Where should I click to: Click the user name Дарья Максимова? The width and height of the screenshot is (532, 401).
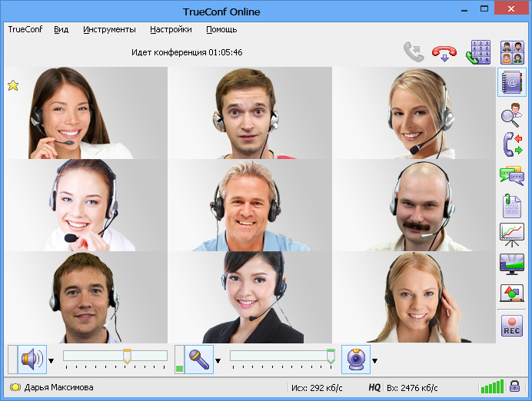[59, 387]
